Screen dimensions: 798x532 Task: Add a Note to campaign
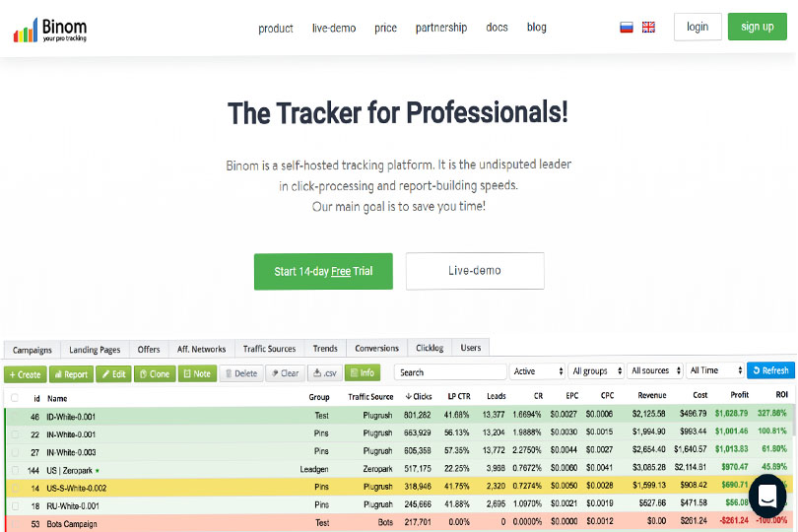click(x=197, y=373)
